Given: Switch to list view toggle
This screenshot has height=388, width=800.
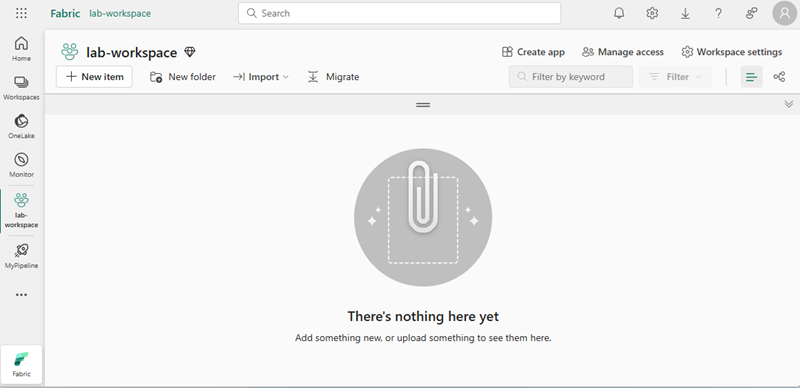Looking at the screenshot, I should 751,77.
